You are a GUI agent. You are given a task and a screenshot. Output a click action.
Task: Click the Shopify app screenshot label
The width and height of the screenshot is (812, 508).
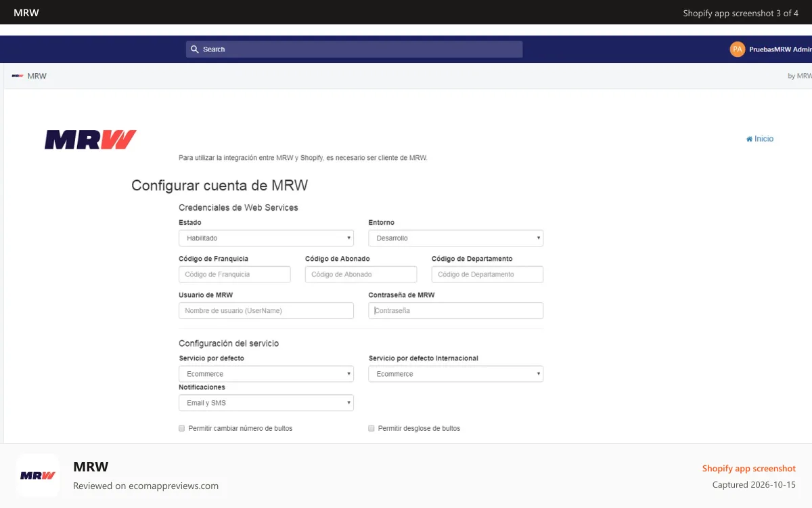click(x=749, y=469)
